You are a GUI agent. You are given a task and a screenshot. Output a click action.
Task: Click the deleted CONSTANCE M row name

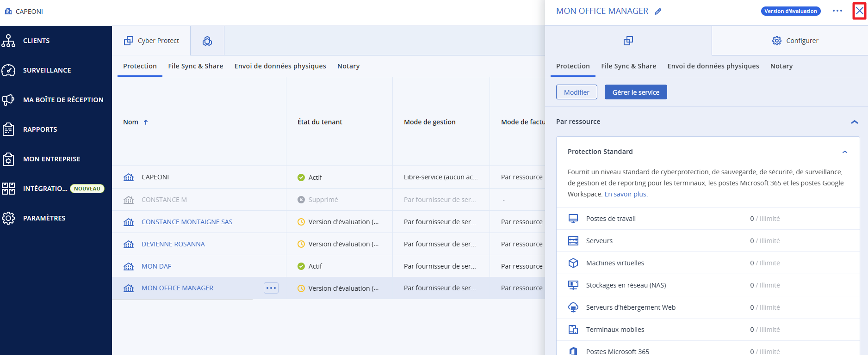(164, 200)
